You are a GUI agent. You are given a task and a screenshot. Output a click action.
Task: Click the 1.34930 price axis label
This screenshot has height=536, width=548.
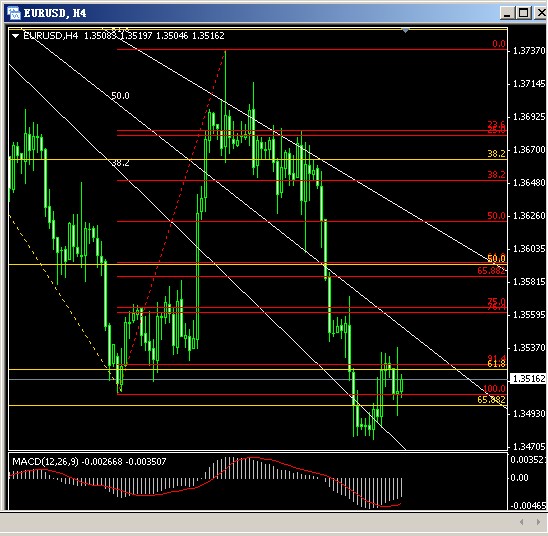point(529,414)
